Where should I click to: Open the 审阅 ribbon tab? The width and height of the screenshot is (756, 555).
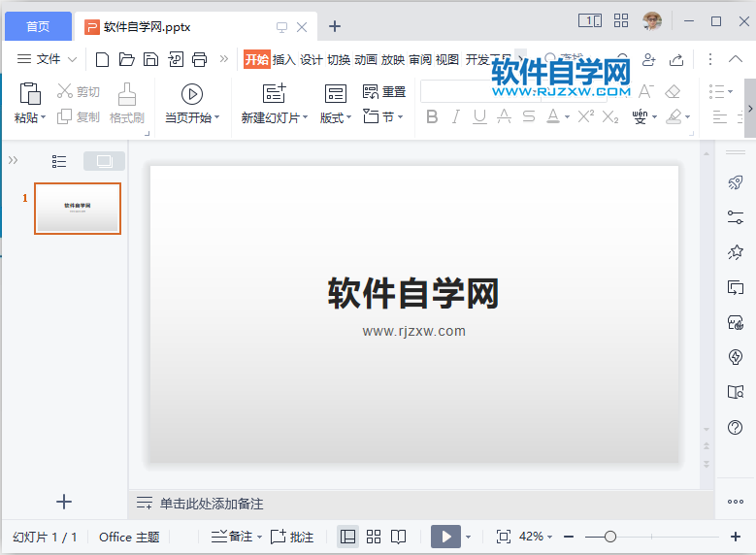click(x=420, y=59)
